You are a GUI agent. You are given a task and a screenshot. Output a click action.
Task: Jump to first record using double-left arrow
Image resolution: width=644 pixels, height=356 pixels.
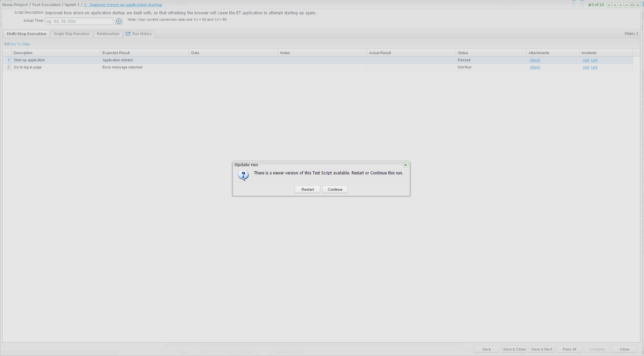pyautogui.click(x=609, y=5)
